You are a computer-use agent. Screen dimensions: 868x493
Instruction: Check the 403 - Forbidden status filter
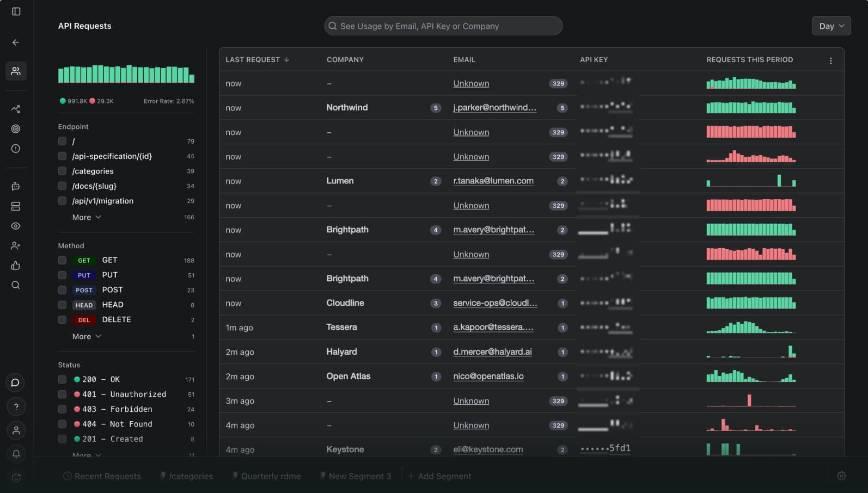coord(62,409)
